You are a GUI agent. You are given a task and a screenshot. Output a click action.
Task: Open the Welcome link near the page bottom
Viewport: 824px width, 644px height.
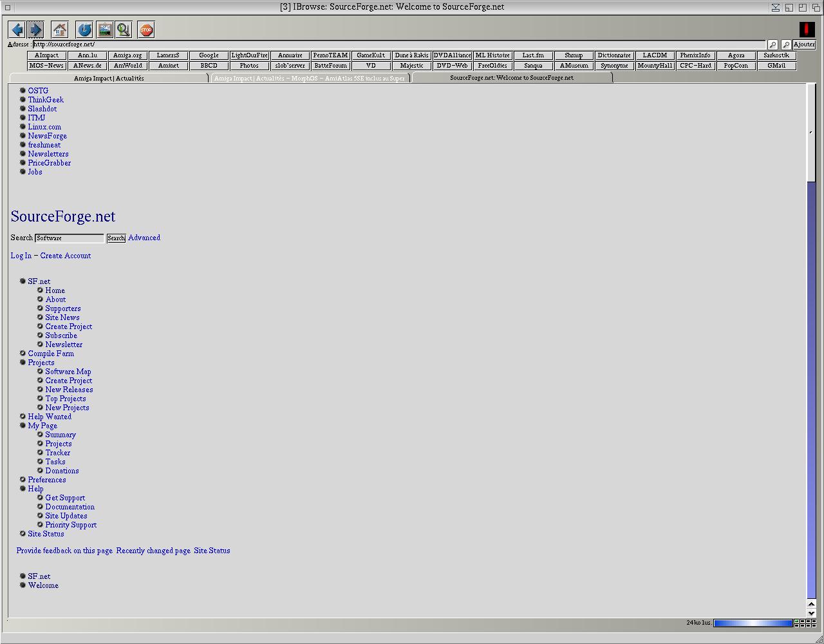pyautogui.click(x=43, y=585)
